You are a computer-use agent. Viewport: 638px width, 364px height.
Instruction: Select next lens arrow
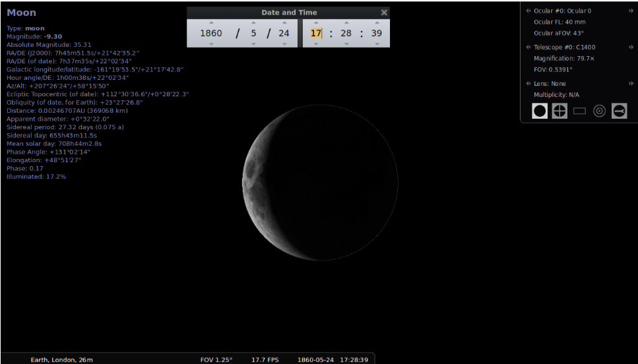coord(631,84)
